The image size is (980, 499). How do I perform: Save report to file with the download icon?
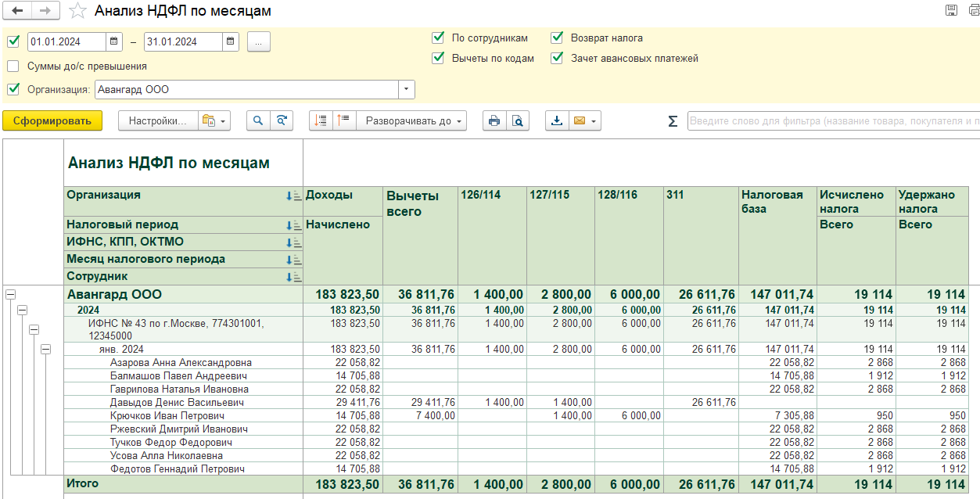557,120
